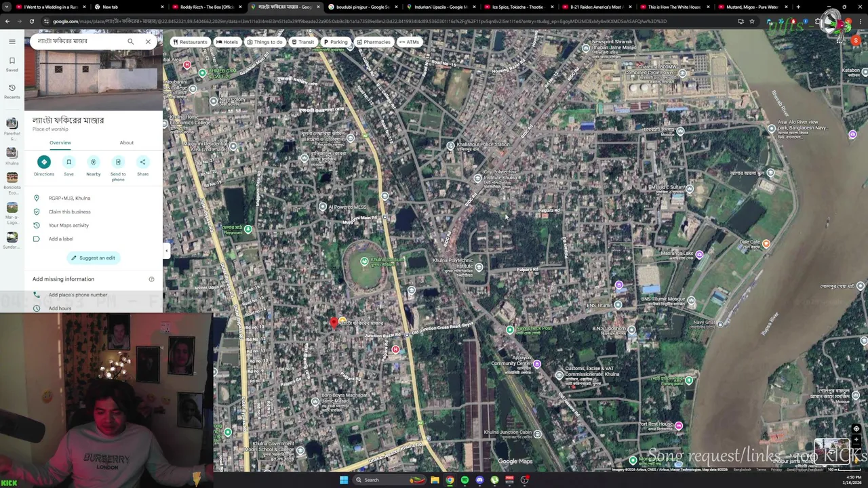
Task: Switch to Roddy Ricch The Box tab
Action: (x=207, y=7)
